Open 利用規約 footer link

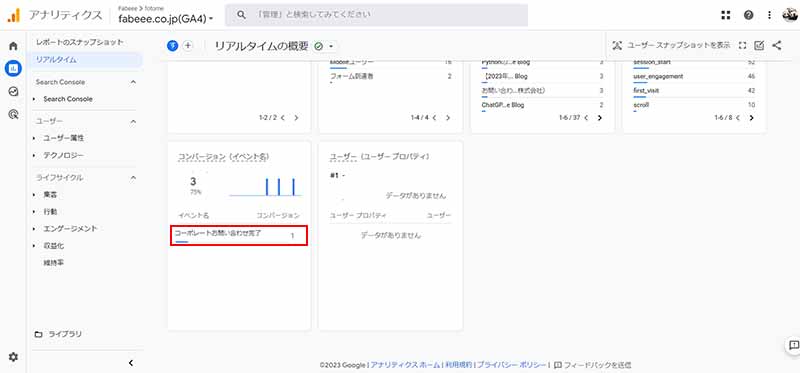pyautogui.click(x=458, y=365)
